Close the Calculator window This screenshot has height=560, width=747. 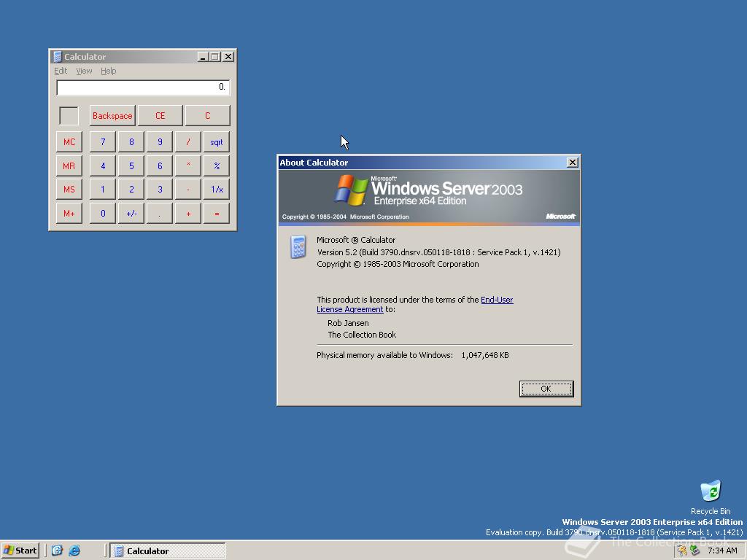coord(228,57)
